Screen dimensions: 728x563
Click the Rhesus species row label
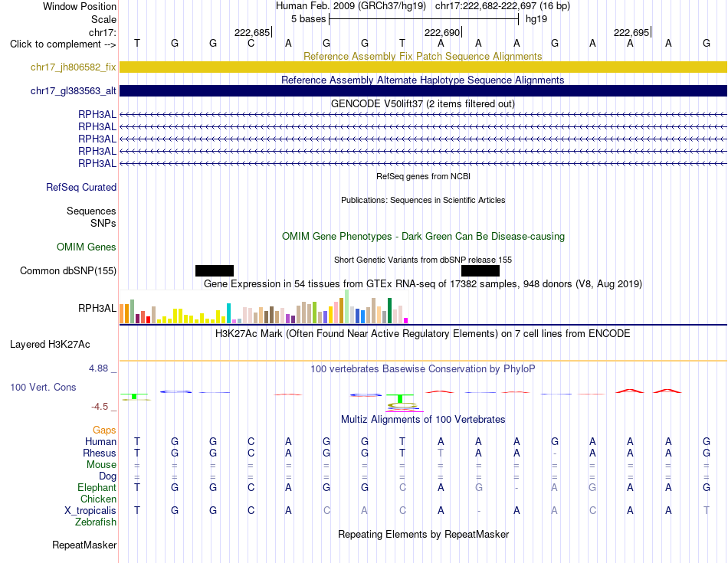[100, 453]
